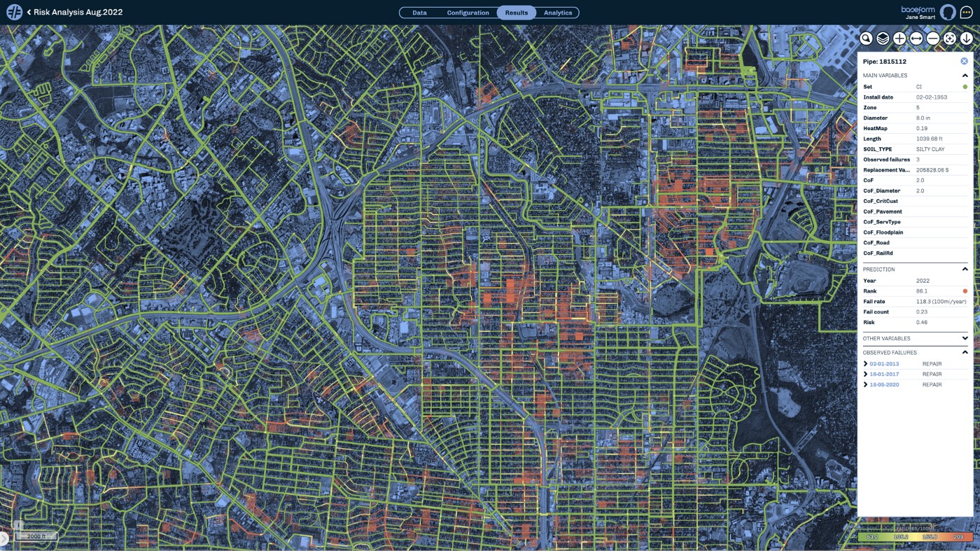Click the horizontal measure arrow icon
Viewport: 980px width, 551px height.
(916, 39)
